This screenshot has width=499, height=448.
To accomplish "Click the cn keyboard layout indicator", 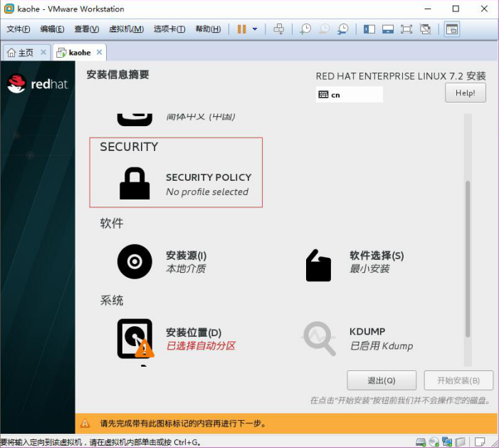I will pos(350,95).
